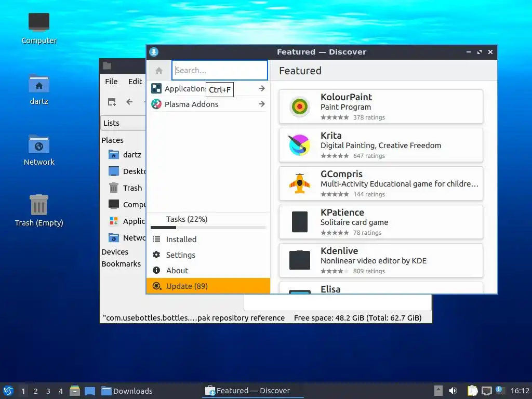Screen dimensions: 532x399
Task: Click the Devices section header
Action: [115, 252]
